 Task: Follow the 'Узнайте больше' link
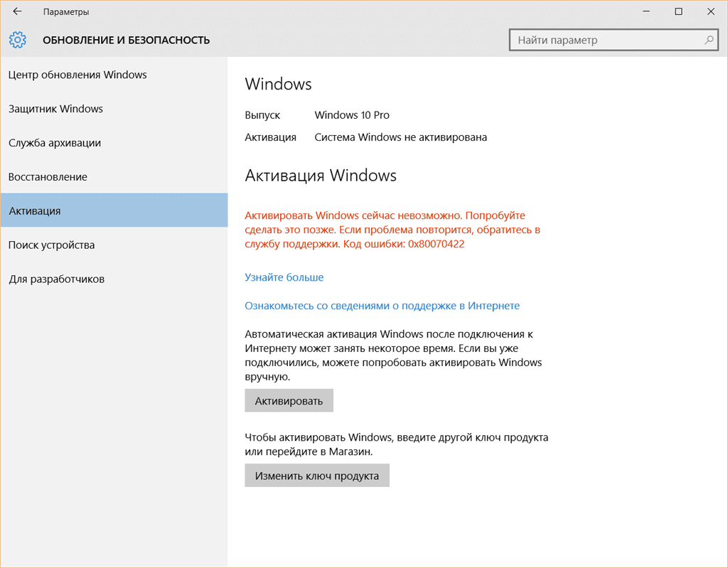coord(284,277)
